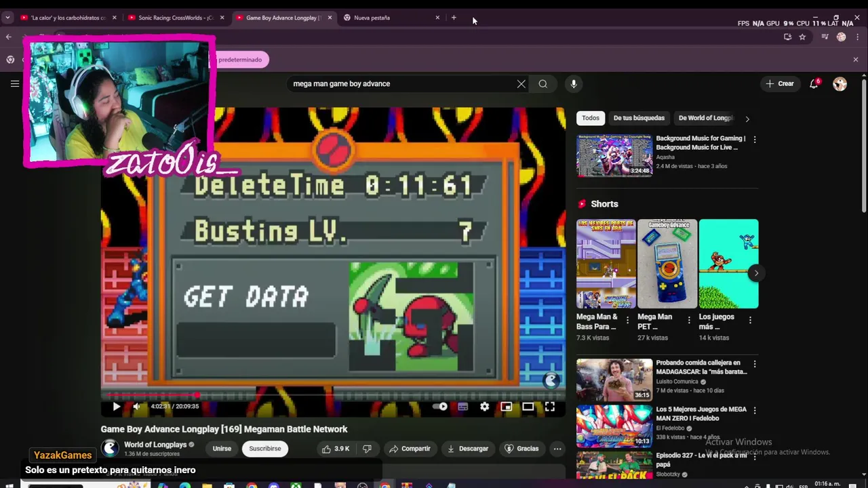Open options for Mega Man PET short

689,321
